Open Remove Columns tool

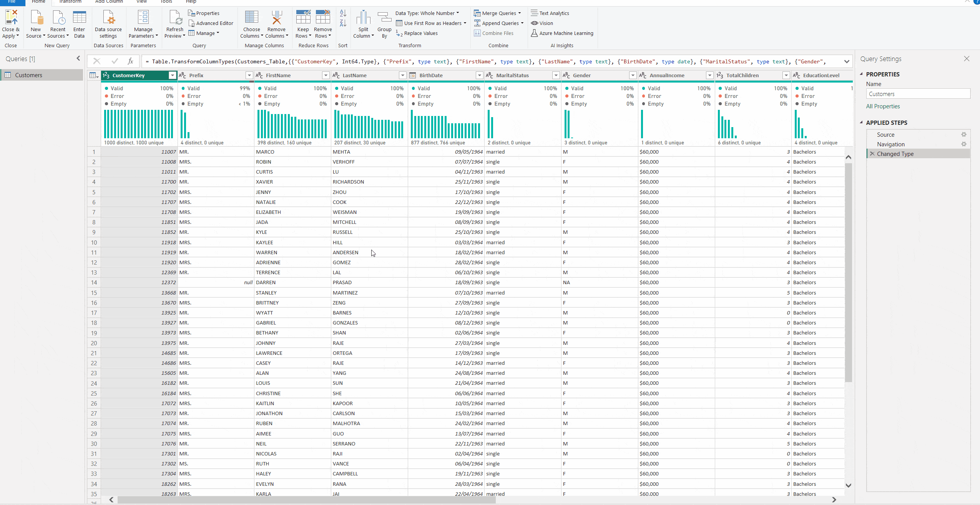coord(277,23)
